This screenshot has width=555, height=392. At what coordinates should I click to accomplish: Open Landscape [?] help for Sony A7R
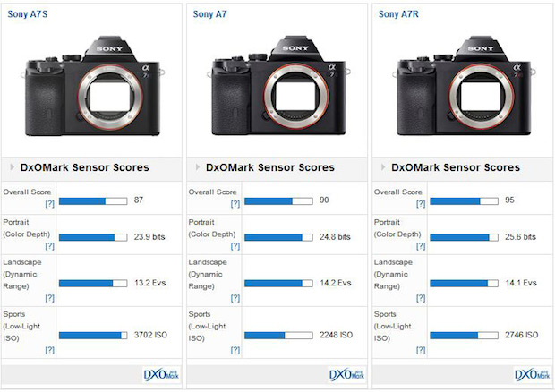pos(421,297)
